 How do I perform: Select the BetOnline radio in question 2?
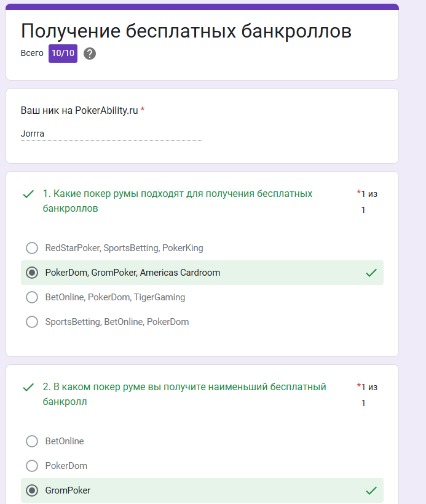(x=32, y=441)
